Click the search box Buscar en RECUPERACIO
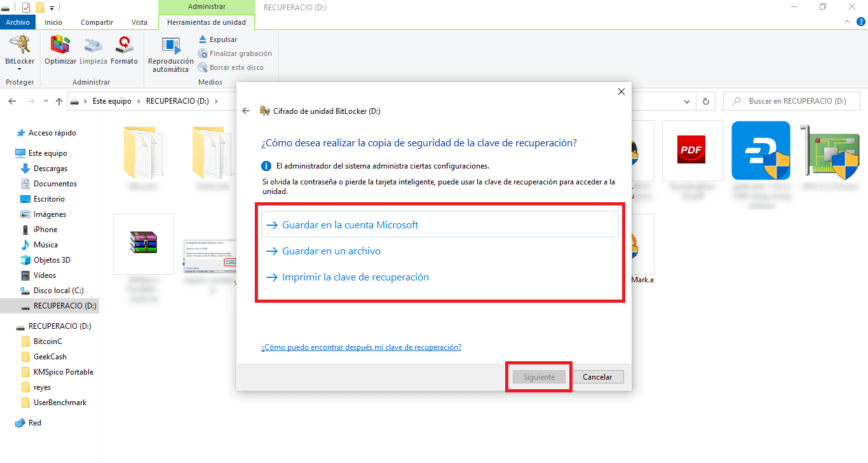Screen dimensions: 868x463 coord(792,101)
